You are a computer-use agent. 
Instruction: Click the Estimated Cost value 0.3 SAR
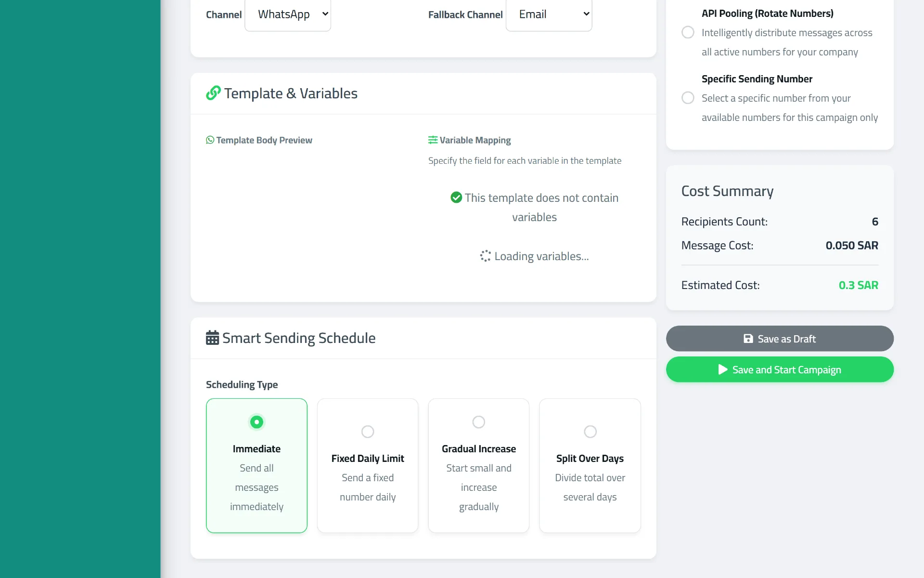[x=859, y=285]
